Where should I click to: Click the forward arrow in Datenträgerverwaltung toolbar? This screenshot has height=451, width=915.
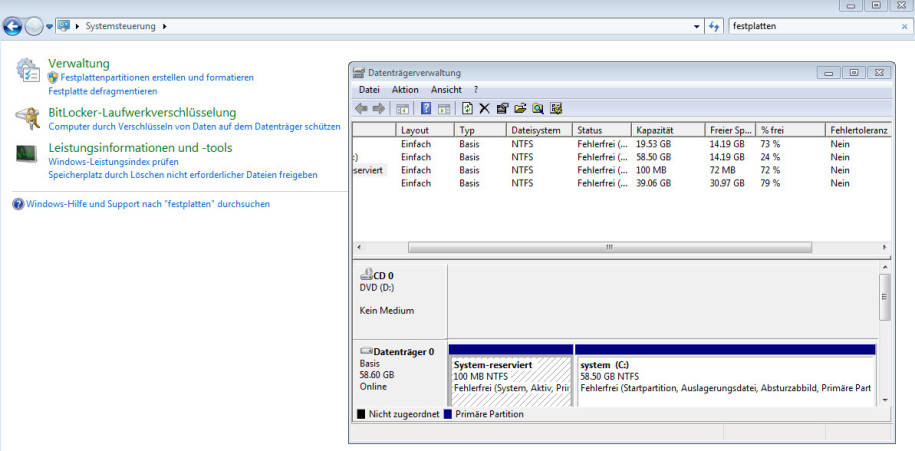(379, 109)
